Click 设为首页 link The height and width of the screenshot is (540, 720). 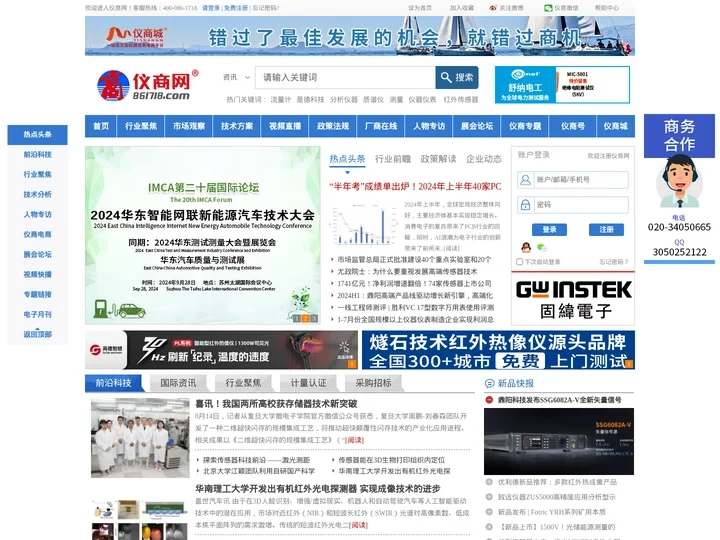[420, 8]
